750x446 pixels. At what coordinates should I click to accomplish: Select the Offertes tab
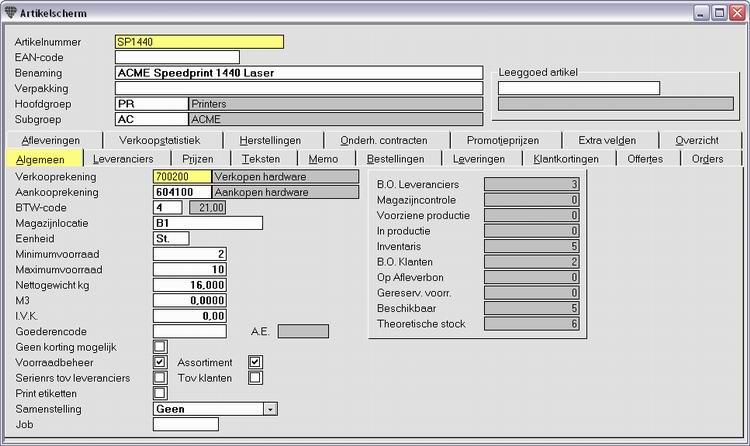pyautogui.click(x=645, y=159)
